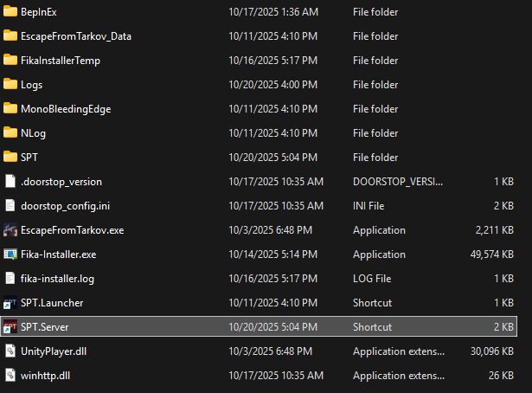Screen dimensions: 532x393
Task: Click the EscapeFromTarkov.exe application icon
Action: 10,230
